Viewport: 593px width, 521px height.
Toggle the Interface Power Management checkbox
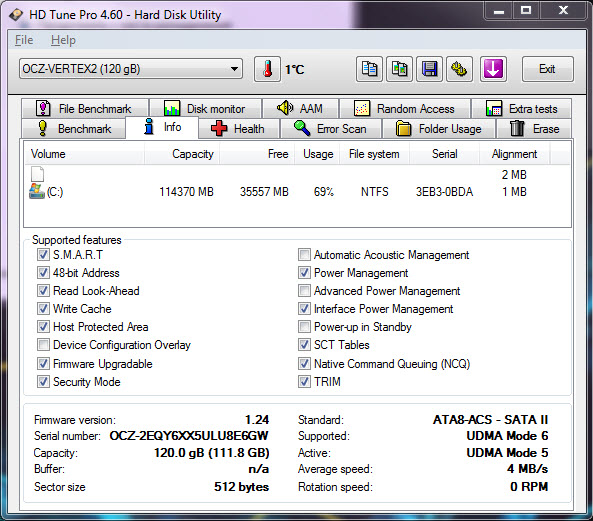(304, 309)
